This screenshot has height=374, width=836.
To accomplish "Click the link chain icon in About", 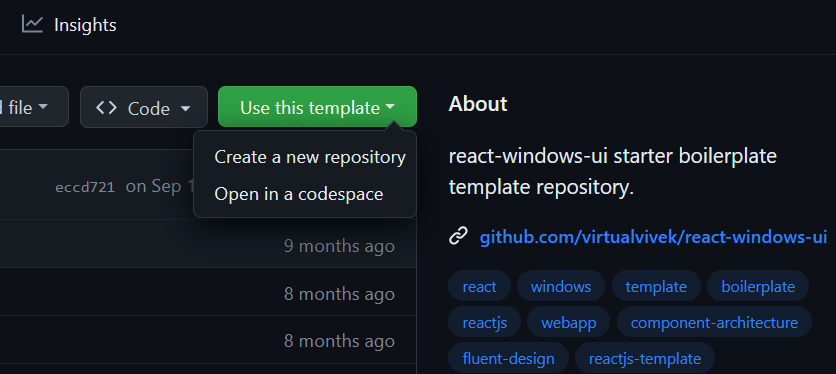I will click(x=458, y=236).
